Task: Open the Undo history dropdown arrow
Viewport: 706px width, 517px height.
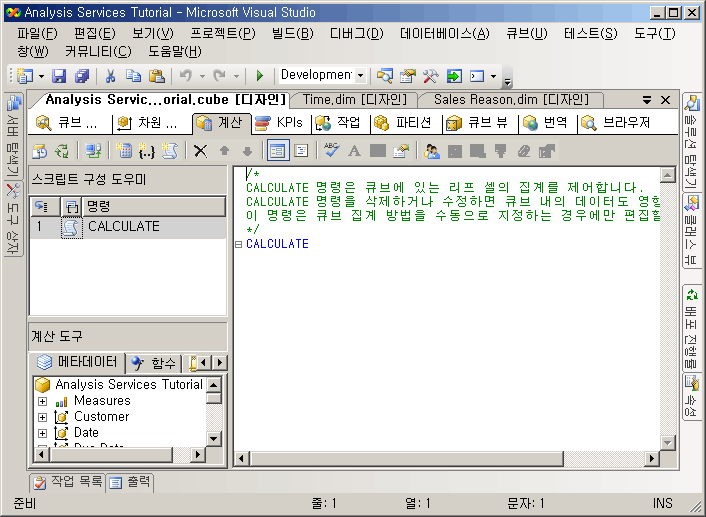Action: [202, 76]
